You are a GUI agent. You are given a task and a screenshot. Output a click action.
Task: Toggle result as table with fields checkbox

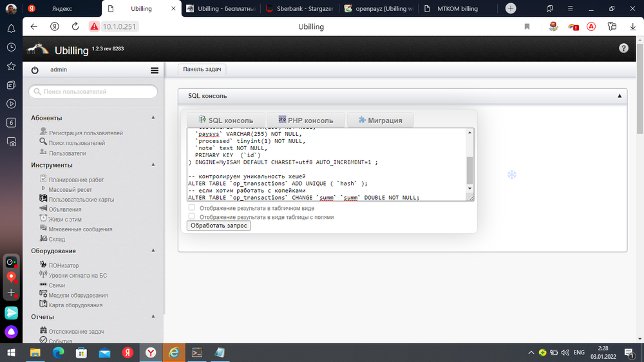[x=191, y=217]
